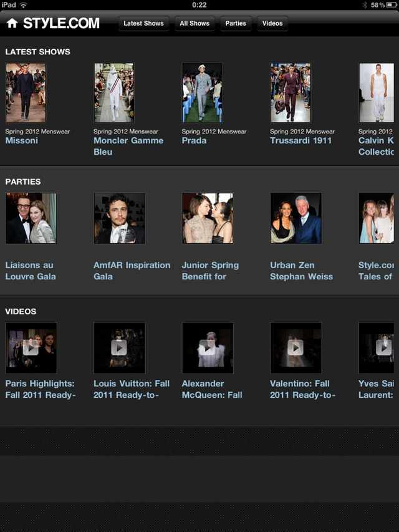399x532 pixels.
Task: Tap the home icon beside STYLE.COM
Action: 12,23
